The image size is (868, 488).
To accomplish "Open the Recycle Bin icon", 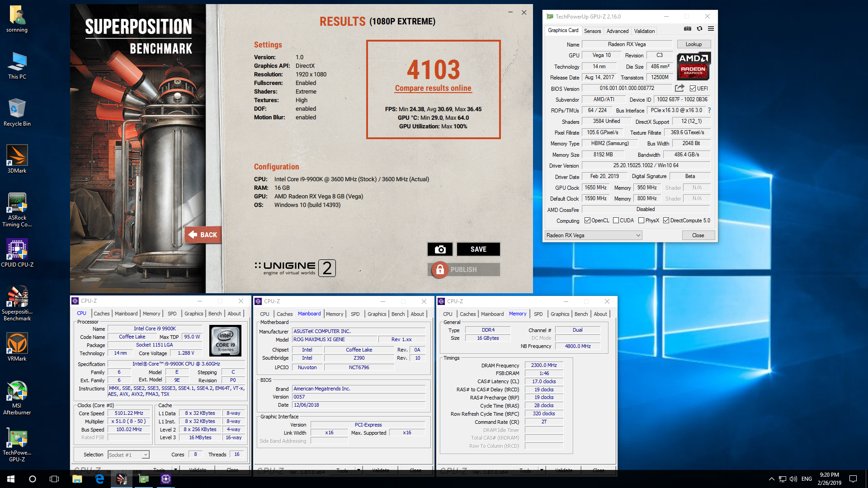I will 17,113.
